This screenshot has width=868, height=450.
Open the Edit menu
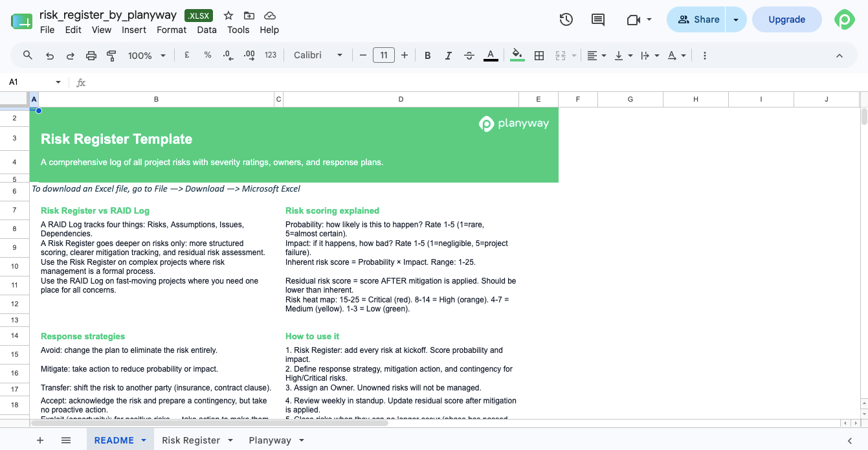click(x=73, y=30)
